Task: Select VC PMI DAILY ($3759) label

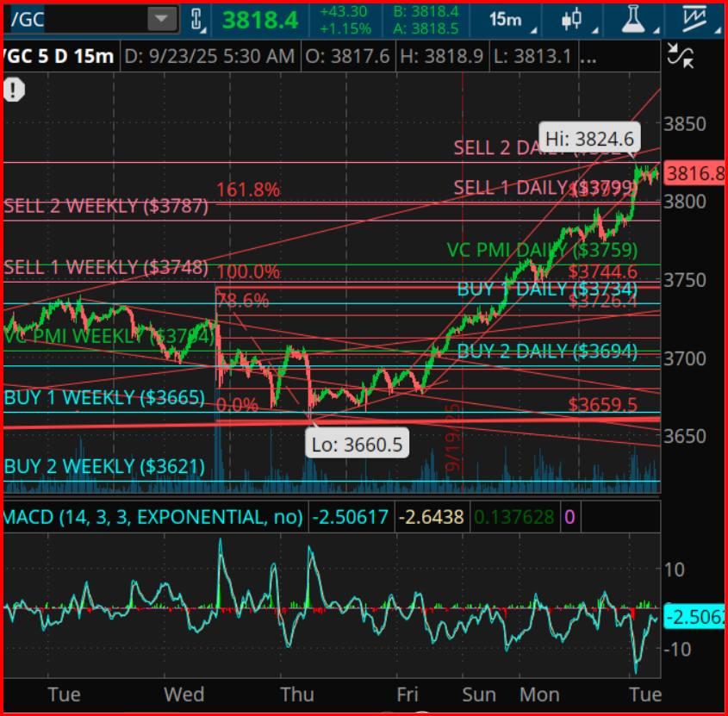Action: pyautogui.click(x=542, y=250)
